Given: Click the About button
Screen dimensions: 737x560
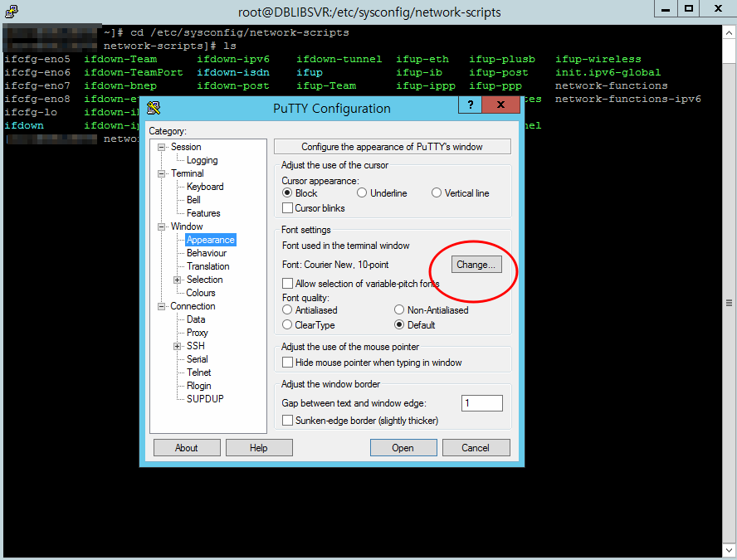Looking at the screenshot, I should (187, 448).
